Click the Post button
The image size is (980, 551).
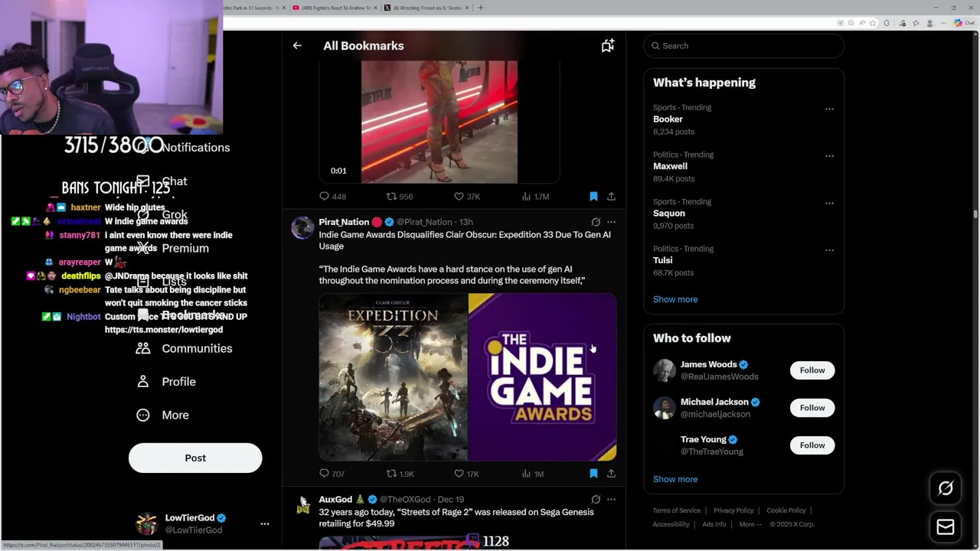coord(195,458)
